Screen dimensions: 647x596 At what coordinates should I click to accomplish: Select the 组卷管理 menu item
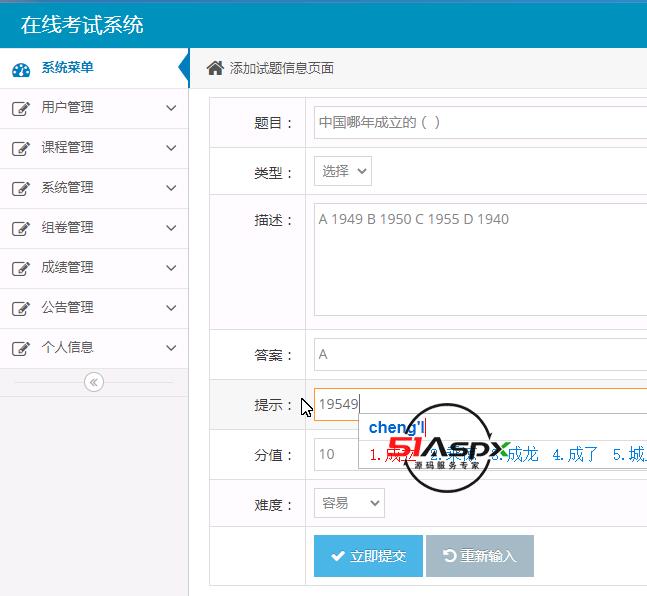tap(94, 228)
